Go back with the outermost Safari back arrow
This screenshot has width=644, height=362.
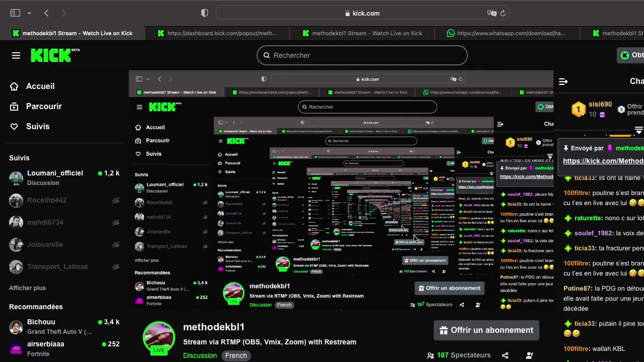pyautogui.click(x=46, y=13)
